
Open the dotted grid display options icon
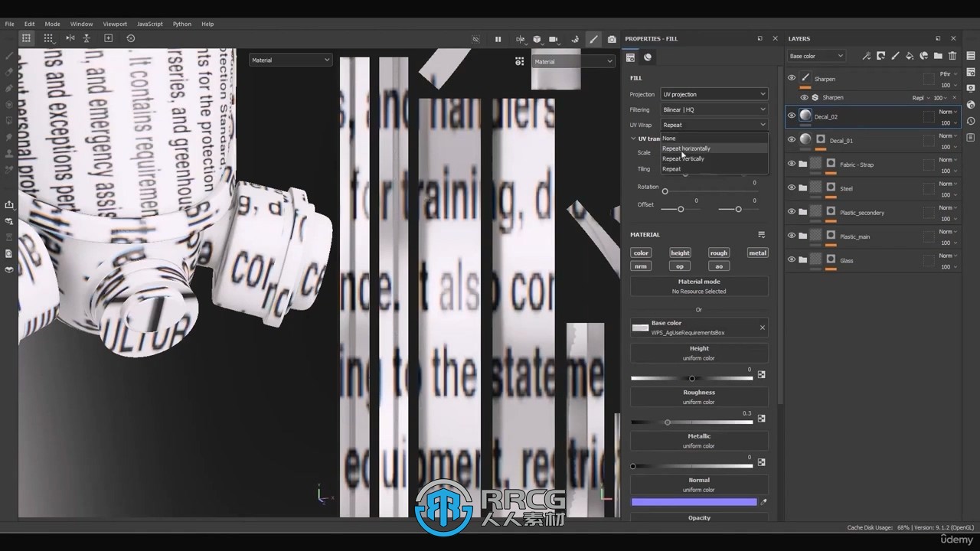(x=48, y=38)
